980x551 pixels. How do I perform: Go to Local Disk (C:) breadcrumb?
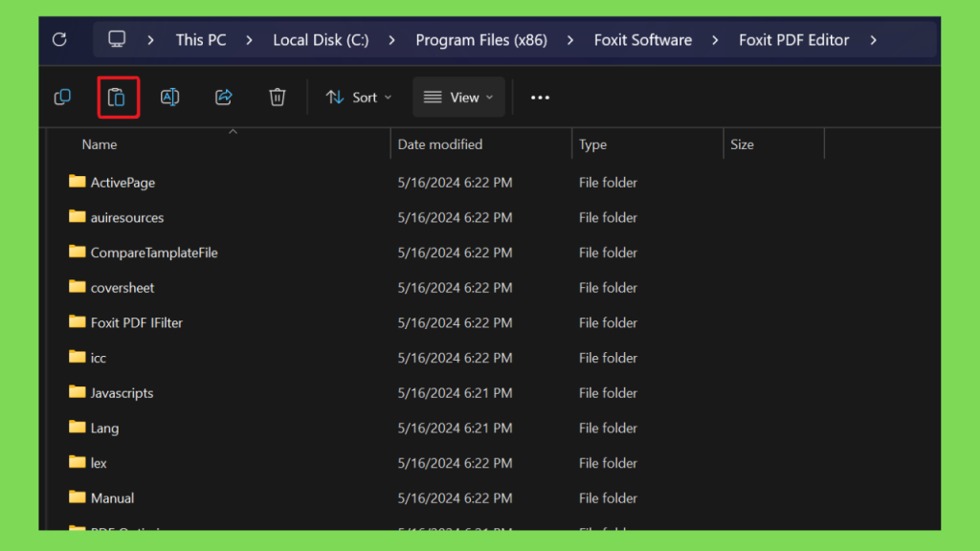pyautogui.click(x=321, y=40)
